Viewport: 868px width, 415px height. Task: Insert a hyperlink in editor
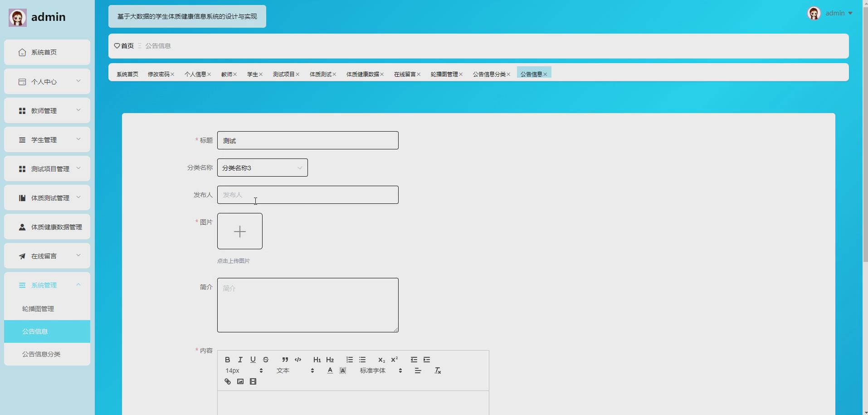pyautogui.click(x=228, y=381)
